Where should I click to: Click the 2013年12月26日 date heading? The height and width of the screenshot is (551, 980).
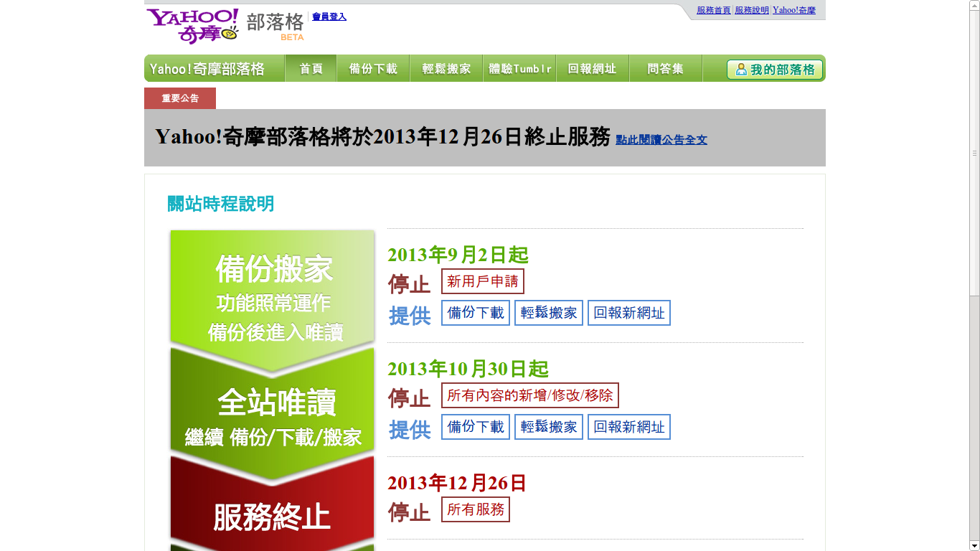(x=457, y=483)
